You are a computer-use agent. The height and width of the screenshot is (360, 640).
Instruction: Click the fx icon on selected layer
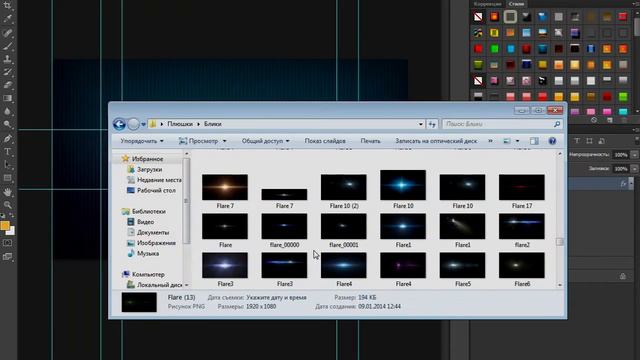[x=623, y=184]
